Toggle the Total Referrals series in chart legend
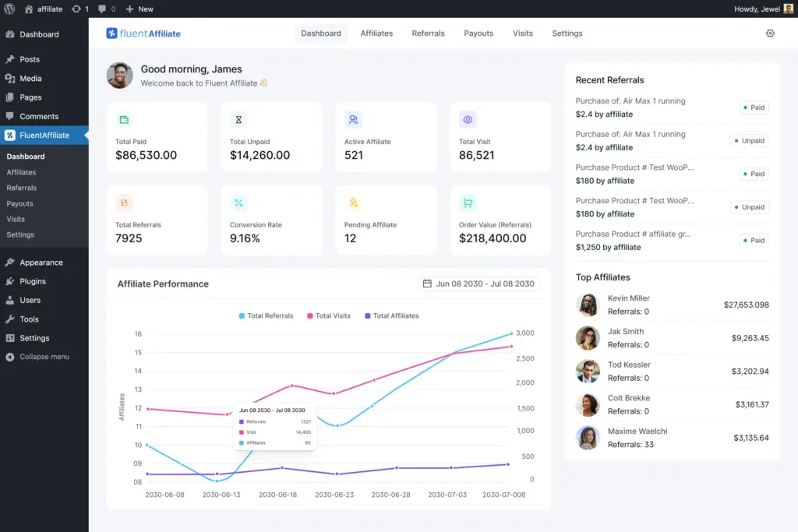 click(x=267, y=315)
